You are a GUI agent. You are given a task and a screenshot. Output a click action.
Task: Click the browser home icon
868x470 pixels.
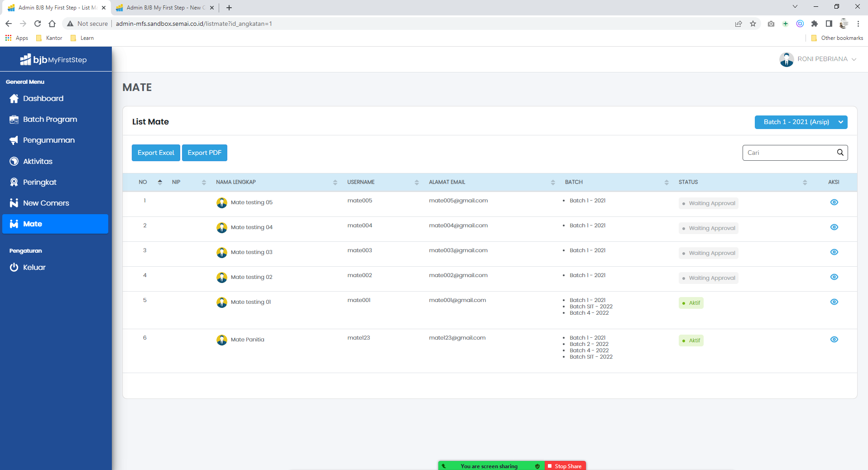click(x=52, y=24)
